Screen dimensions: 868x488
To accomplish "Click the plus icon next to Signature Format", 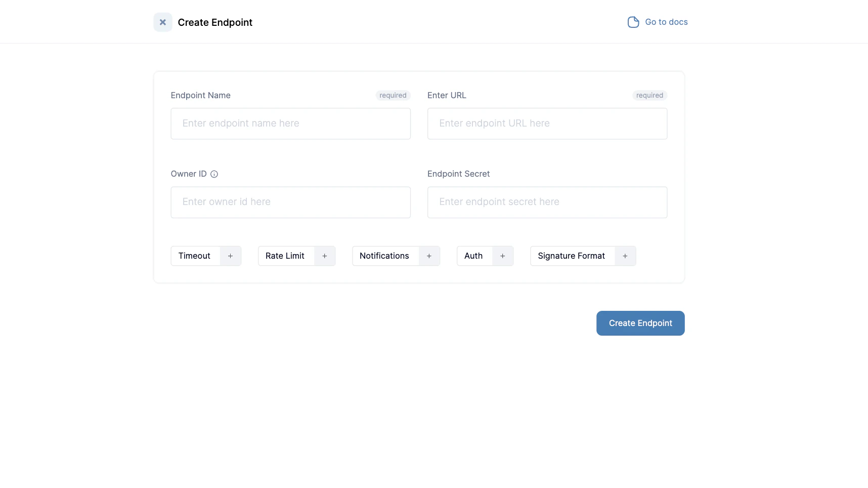I will [x=625, y=256].
